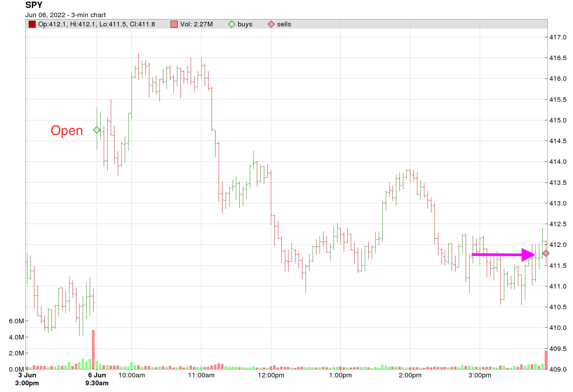Click the 416.5 price axis label
The width and height of the screenshot is (573, 392).
point(558,58)
